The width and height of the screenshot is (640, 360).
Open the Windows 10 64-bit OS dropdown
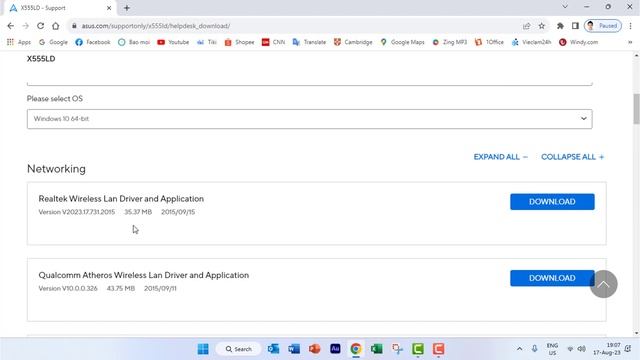(309, 119)
